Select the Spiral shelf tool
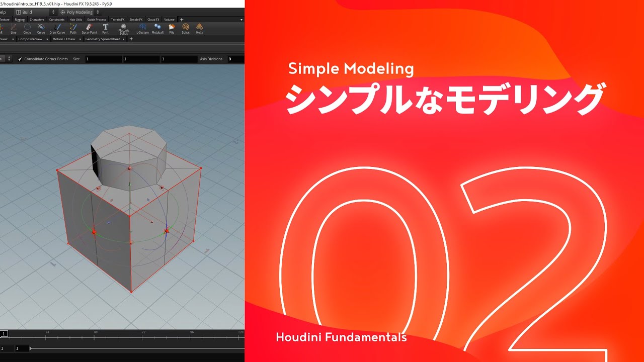The height and width of the screenshot is (362, 644). 186,28
